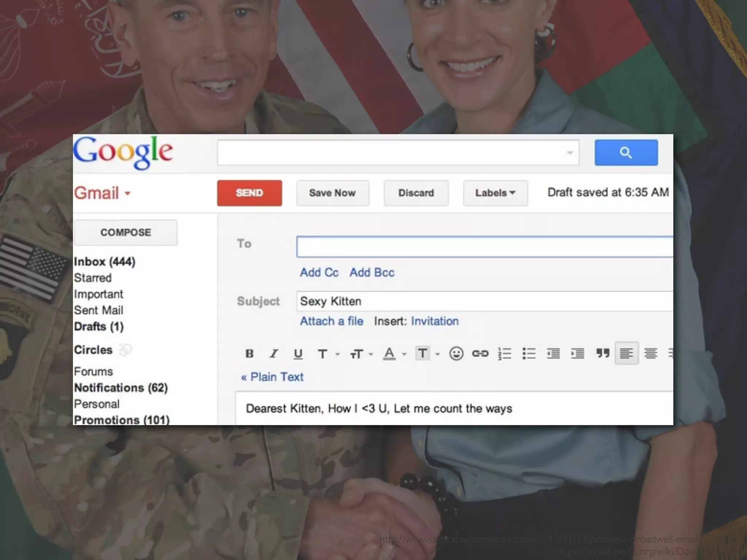The width and height of the screenshot is (747, 560).
Task: Open the Font size tT tool
Action: 357,354
